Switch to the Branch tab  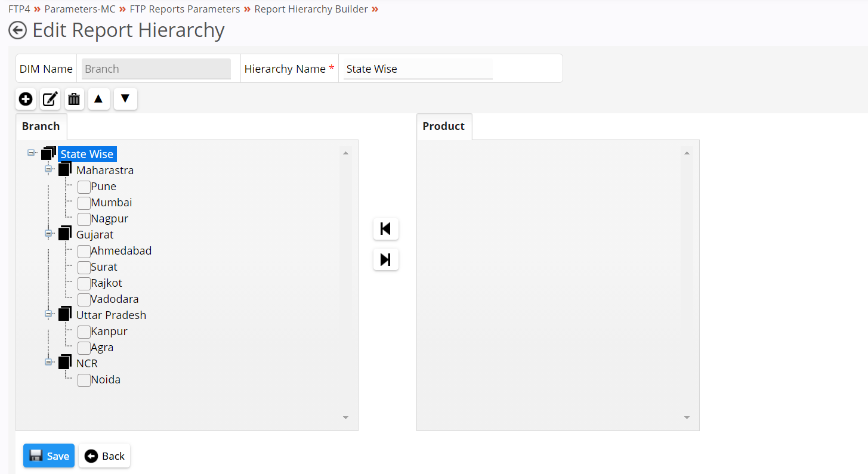[x=41, y=126]
